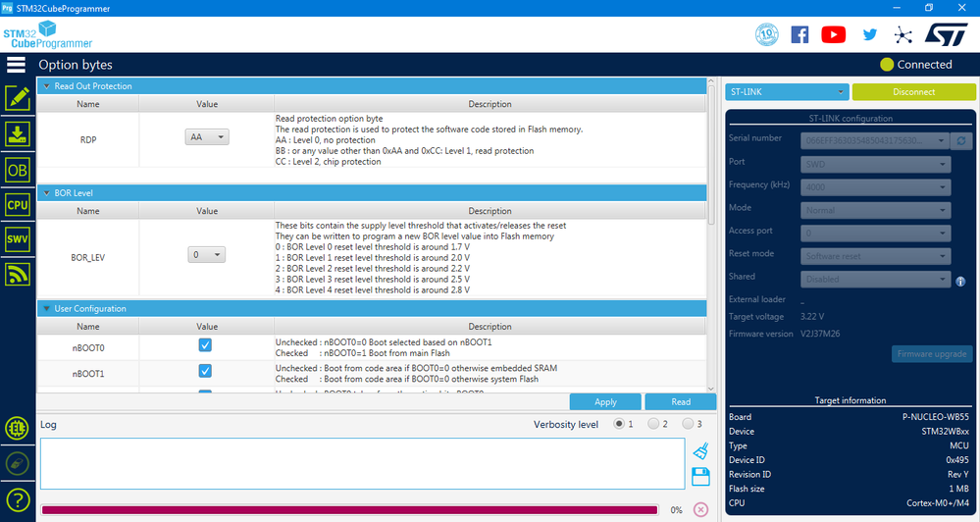Click the RDP name cell
This screenshot has height=522, width=980.
(x=88, y=140)
